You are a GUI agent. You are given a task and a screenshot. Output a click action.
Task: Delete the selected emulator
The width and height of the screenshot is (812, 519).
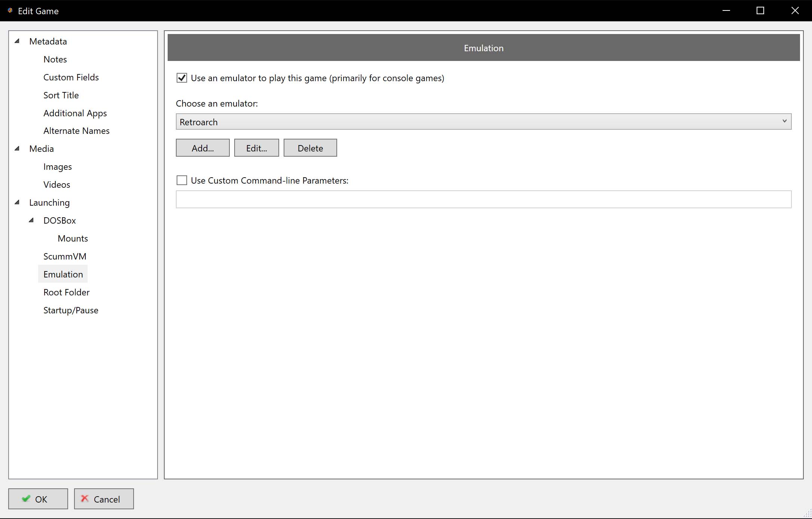click(x=310, y=148)
